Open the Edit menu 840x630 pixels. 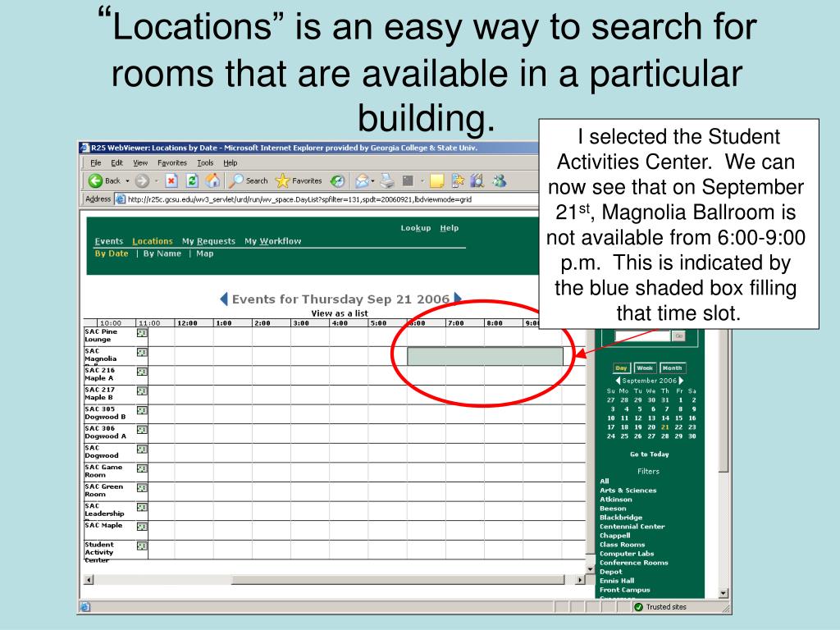tap(116, 163)
